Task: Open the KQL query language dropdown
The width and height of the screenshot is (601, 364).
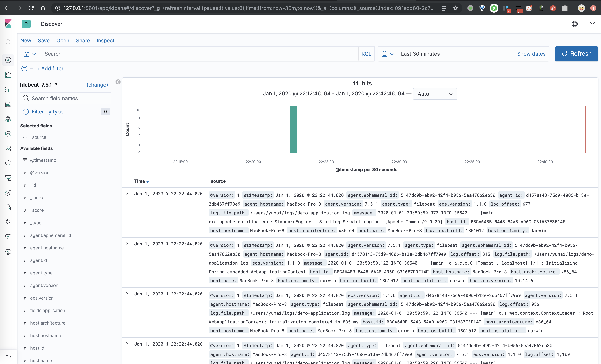Action: point(366,54)
